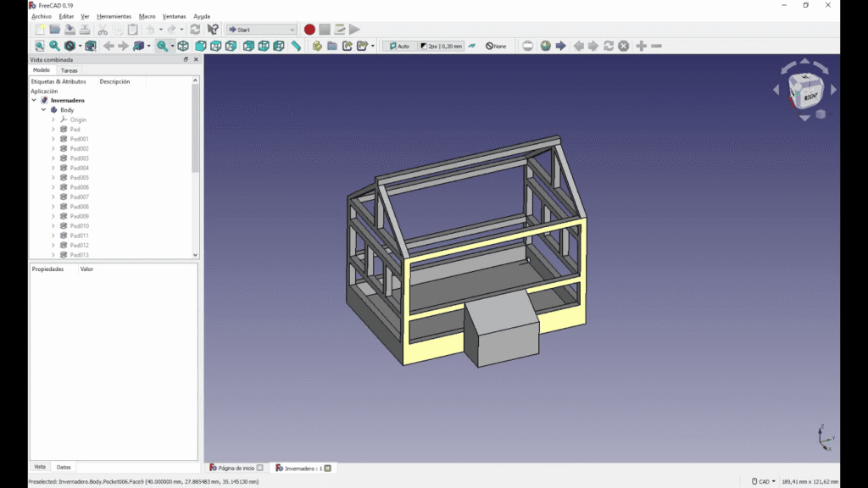This screenshot has width=868, height=488.
Task: Toggle construction mode teal icon
Action: pyautogui.click(x=472, y=46)
